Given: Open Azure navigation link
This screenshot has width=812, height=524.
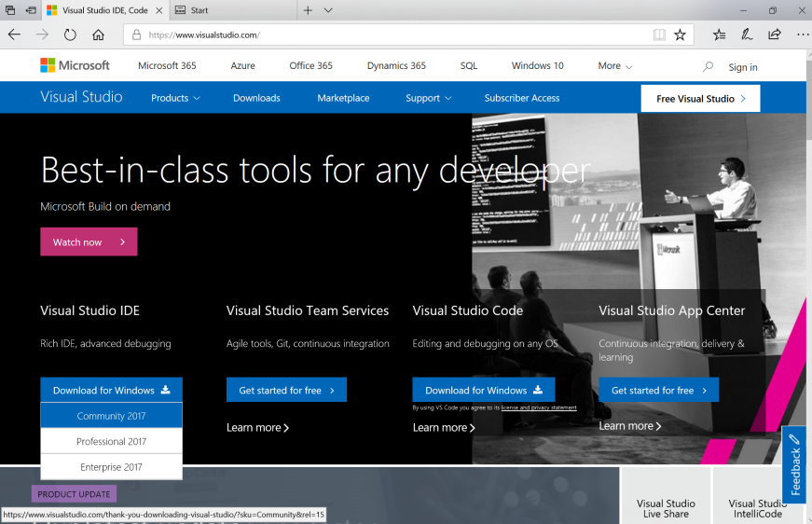Looking at the screenshot, I should pyautogui.click(x=243, y=66).
